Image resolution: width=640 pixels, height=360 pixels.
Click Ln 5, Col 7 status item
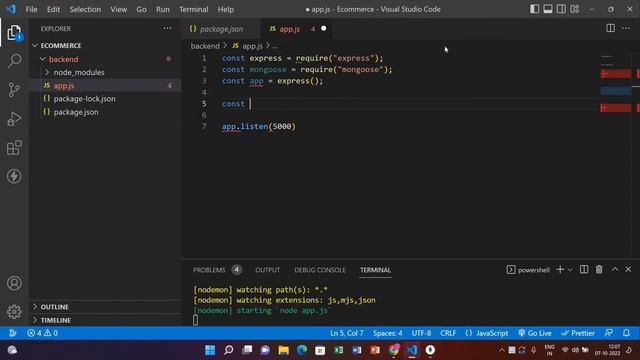tap(347, 333)
